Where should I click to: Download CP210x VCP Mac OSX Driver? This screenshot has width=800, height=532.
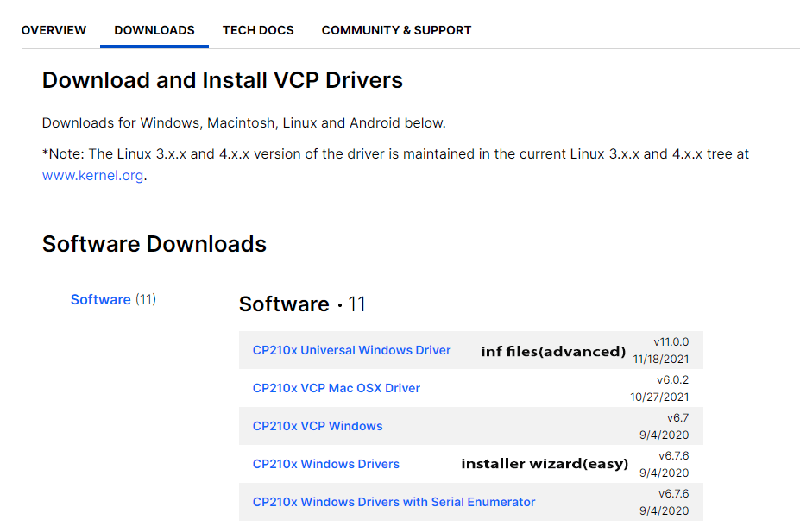point(337,388)
